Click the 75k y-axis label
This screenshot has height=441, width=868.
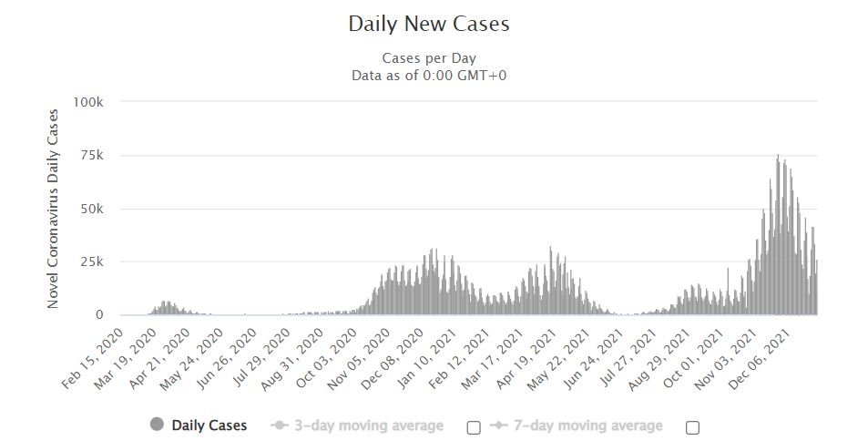click(x=92, y=155)
